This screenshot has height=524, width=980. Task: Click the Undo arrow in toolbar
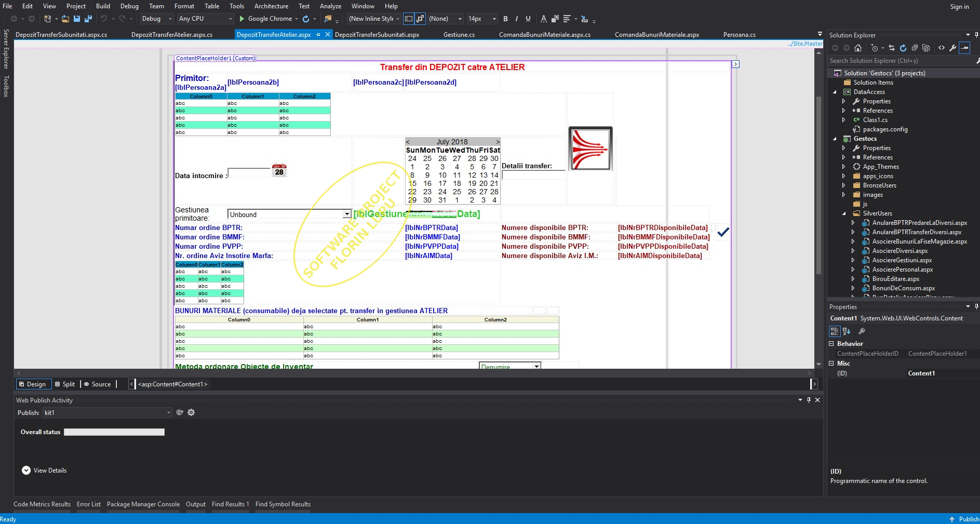[x=104, y=19]
